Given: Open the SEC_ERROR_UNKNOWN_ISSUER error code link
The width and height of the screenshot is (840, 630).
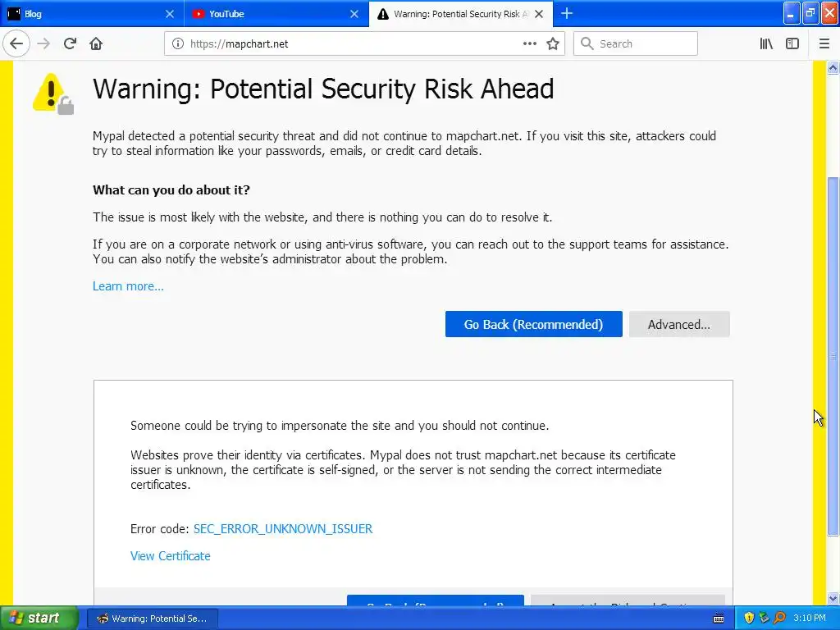Looking at the screenshot, I should [283, 529].
